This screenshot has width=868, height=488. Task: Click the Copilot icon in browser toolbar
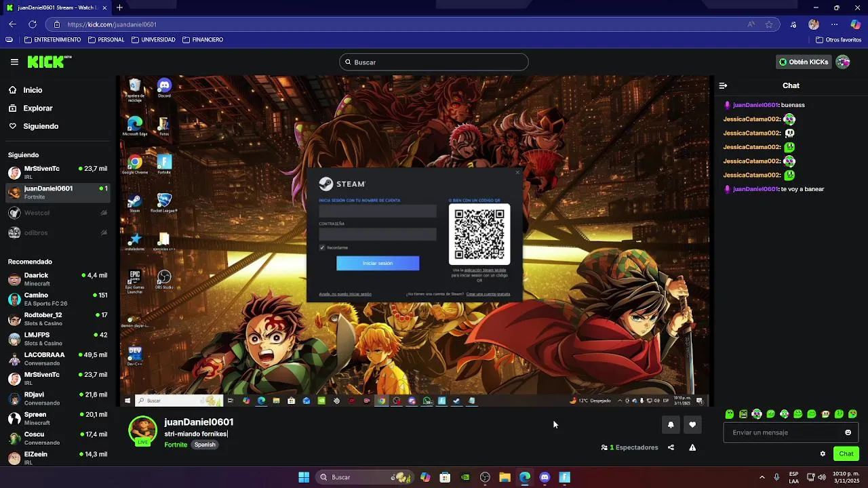856,24
